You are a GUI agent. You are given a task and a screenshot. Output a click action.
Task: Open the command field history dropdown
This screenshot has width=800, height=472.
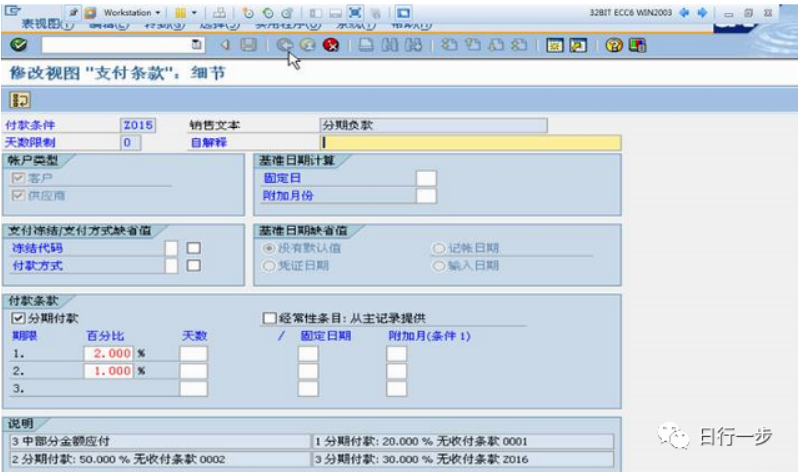pyautogui.click(x=196, y=45)
